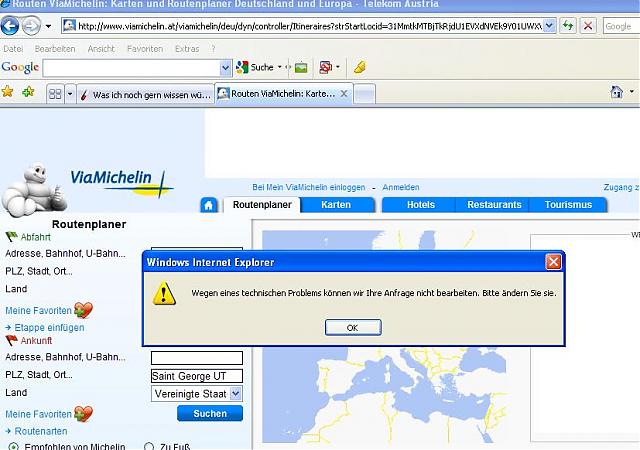Image resolution: width=640 pixels, height=450 pixels.
Task: Click 'Bei Mein ViaMichelin einloggen' link
Action: pyautogui.click(x=309, y=187)
